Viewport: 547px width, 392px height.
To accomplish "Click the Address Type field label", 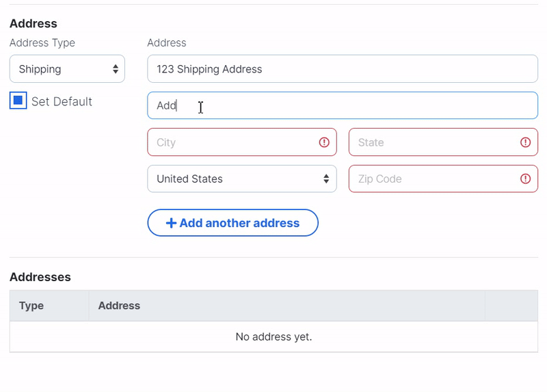I will (x=42, y=42).
